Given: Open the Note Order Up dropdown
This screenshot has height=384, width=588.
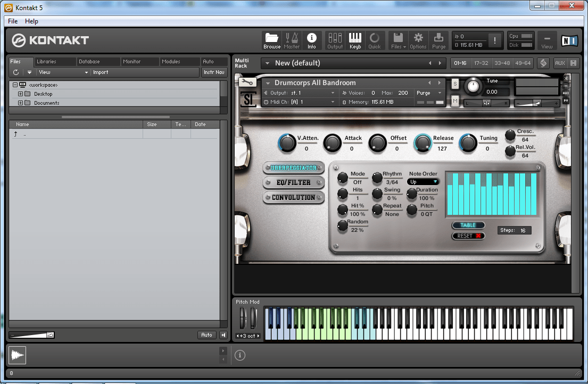Looking at the screenshot, I should tap(423, 182).
